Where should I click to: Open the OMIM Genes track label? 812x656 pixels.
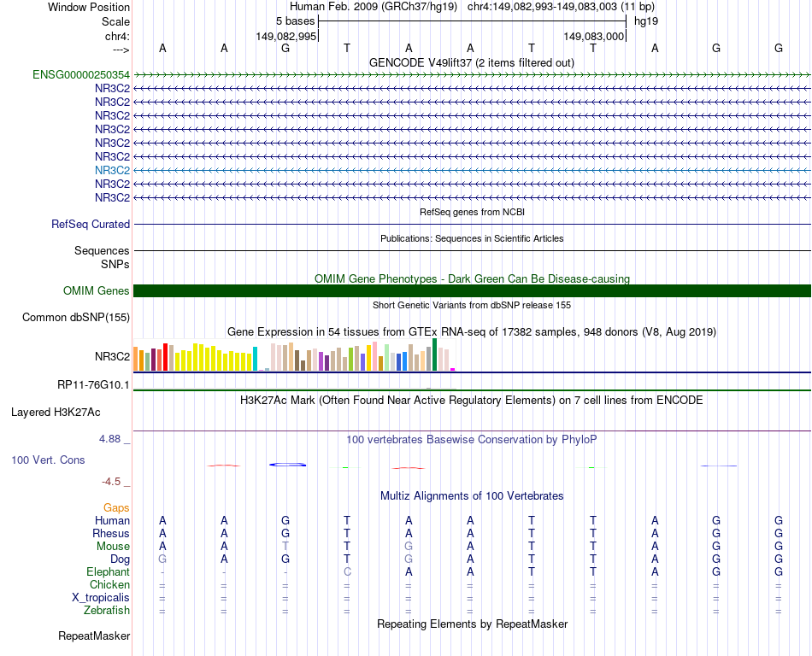click(97, 290)
